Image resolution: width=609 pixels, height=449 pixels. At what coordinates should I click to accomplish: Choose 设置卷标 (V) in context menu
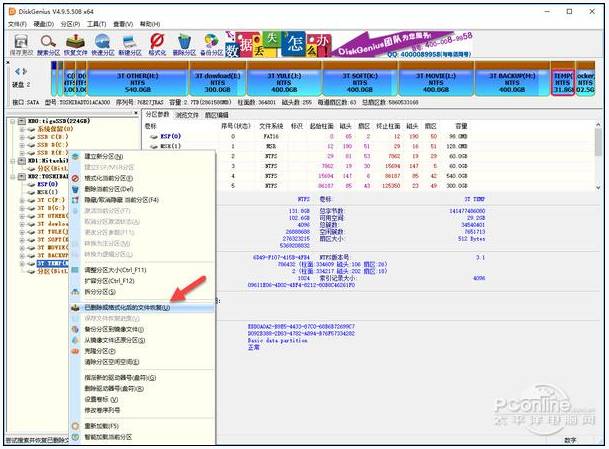[x=101, y=399]
